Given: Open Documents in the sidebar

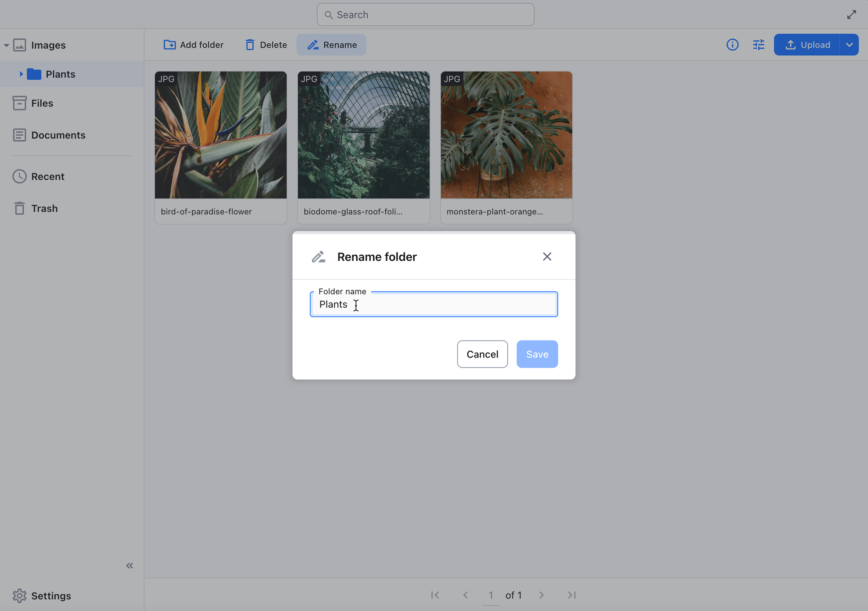Looking at the screenshot, I should click(x=58, y=135).
